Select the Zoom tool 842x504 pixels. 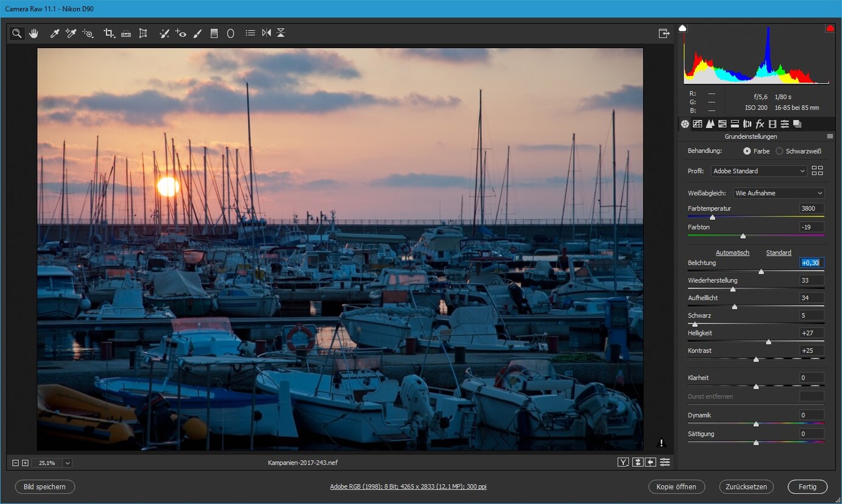[16, 33]
